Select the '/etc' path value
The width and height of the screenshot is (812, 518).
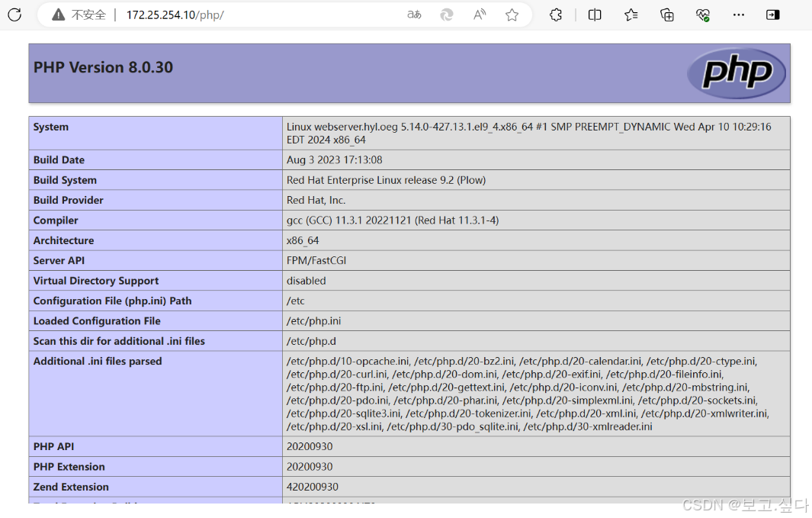point(296,301)
